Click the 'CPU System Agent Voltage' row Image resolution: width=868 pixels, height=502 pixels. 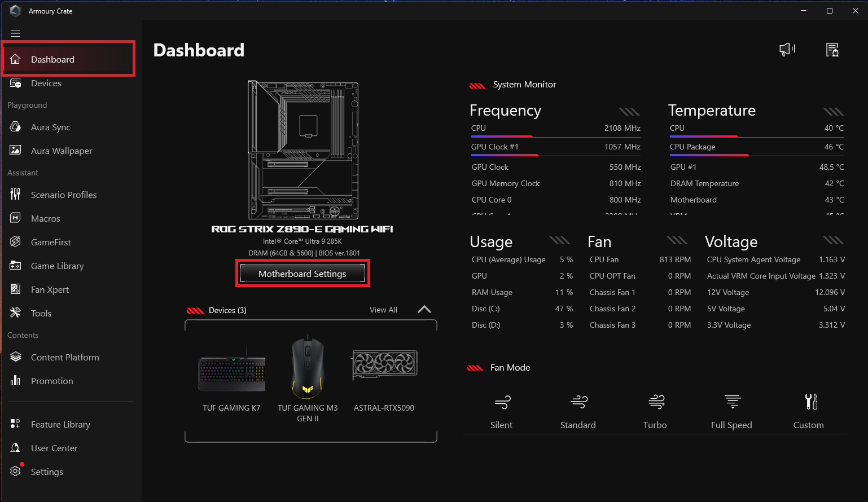(x=776, y=259)
